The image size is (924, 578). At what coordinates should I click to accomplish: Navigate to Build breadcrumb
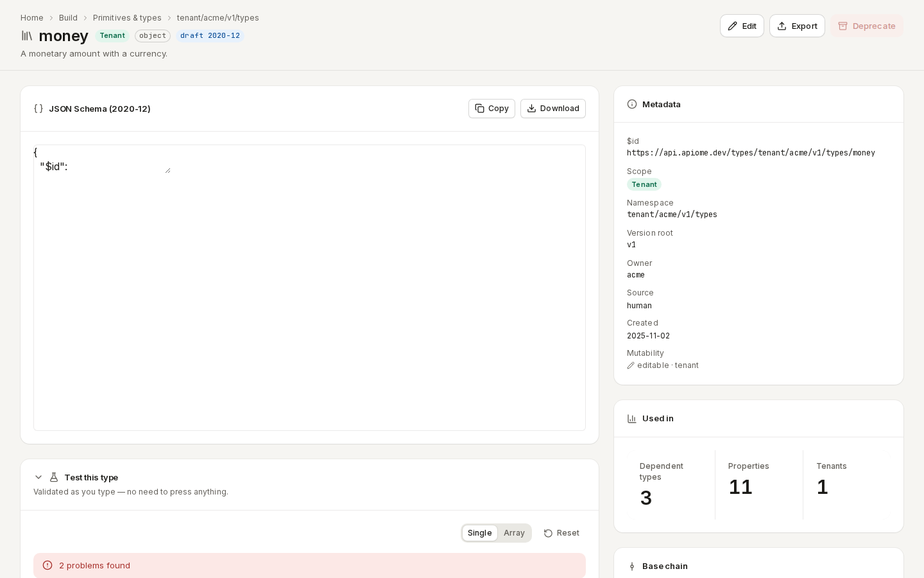coord(68,18)
